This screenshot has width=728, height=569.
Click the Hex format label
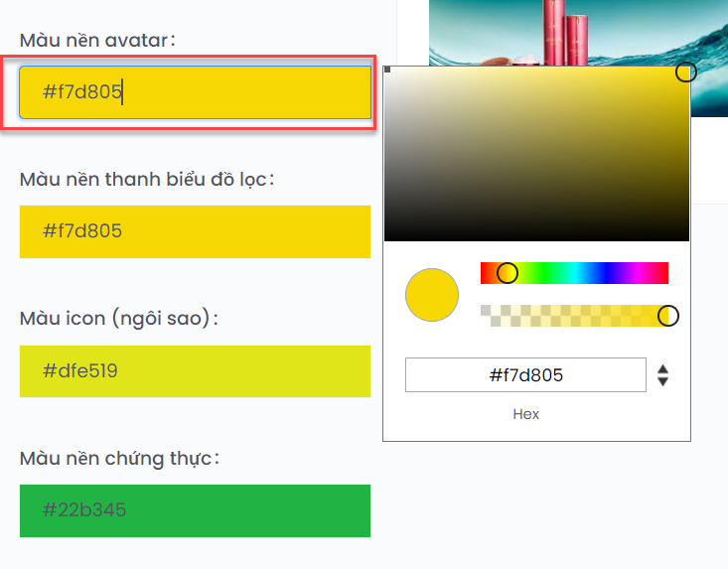tap(525, 414)
